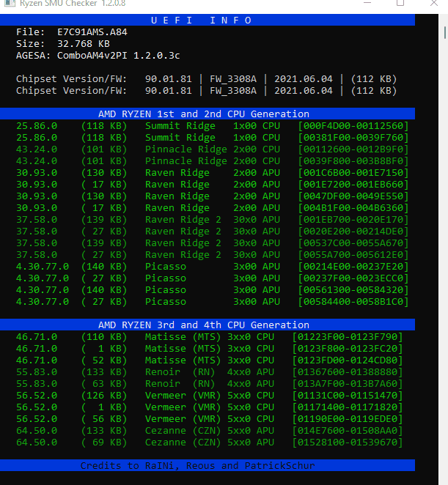Viewport: 448px width, 485px height.
Task: Click Cezanne address [01528100-01539670]
Action: click(348, 443)
